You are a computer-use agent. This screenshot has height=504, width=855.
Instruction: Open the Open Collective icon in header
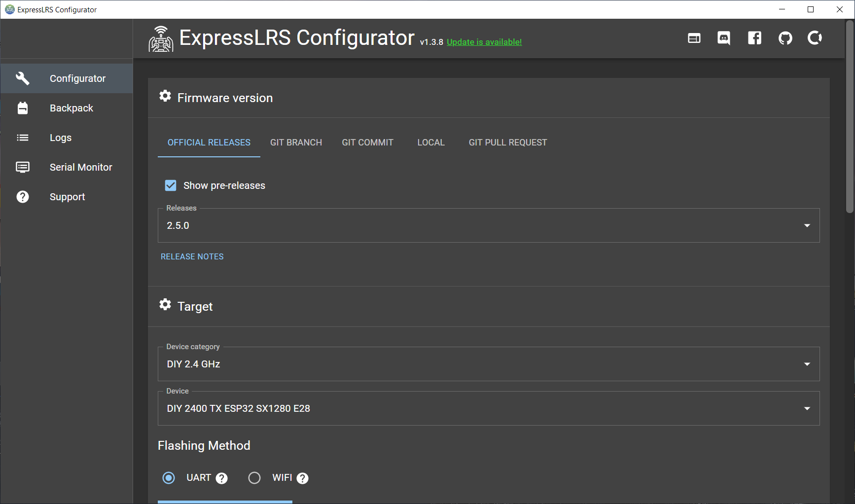point(815,37)
